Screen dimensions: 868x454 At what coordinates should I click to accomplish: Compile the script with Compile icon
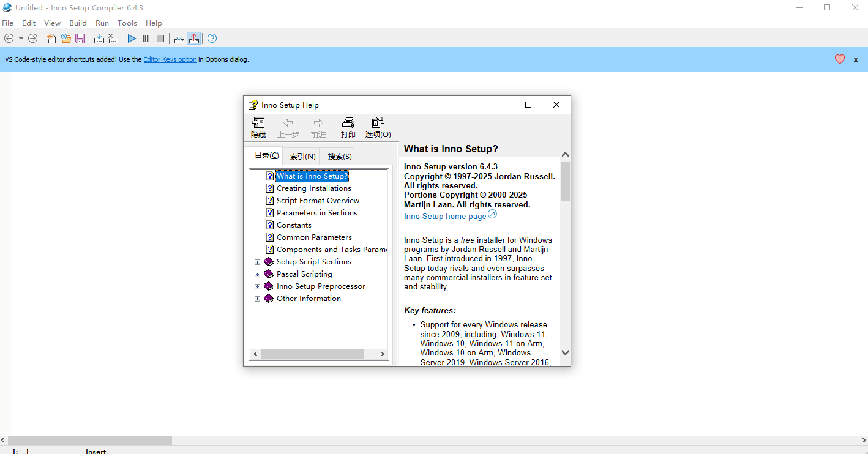(x=99, y=39)
